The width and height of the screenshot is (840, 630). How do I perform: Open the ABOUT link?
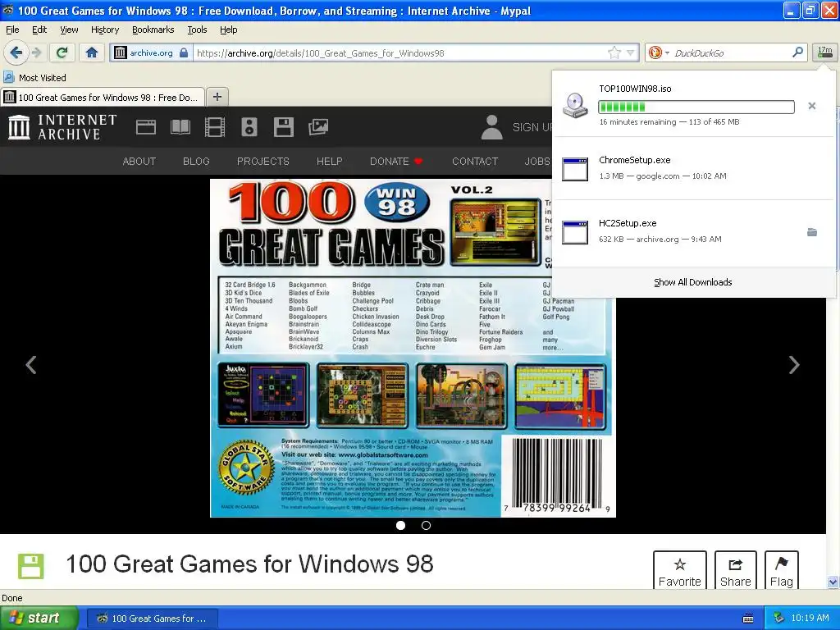139,162
